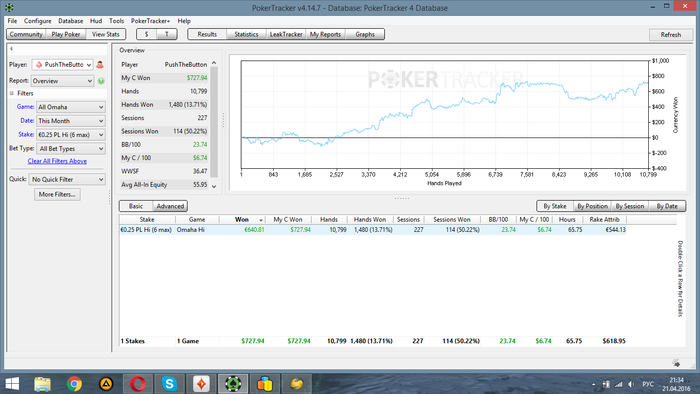Collapse the left panel arrow
The height and width of the screenshot is (394, 700).
click(11, 49)
